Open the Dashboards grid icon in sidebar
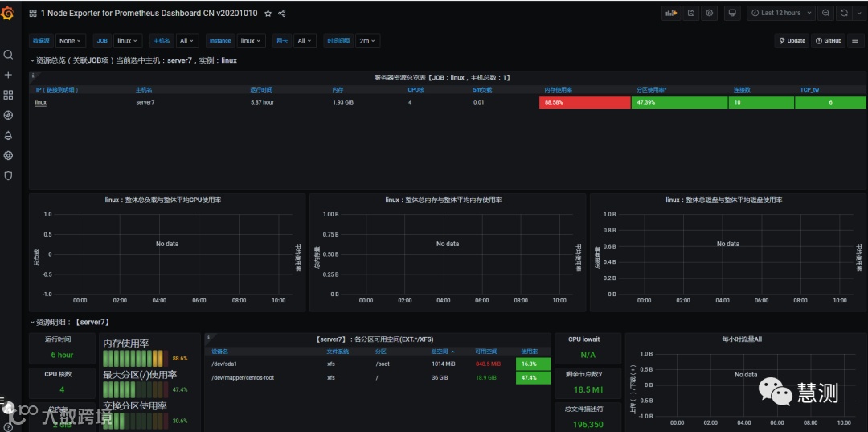868x432 pixels. 8,95
